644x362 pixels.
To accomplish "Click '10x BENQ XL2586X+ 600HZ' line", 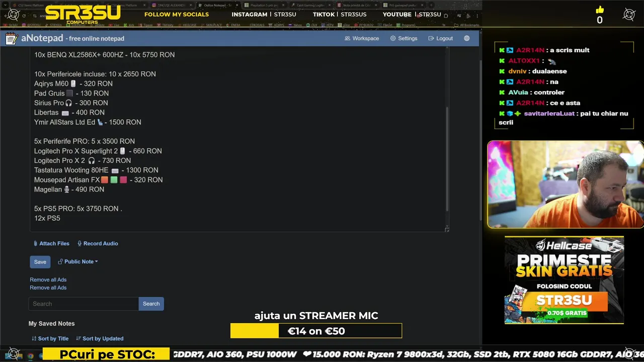I will pyautogui.click(x=104, y=55).
